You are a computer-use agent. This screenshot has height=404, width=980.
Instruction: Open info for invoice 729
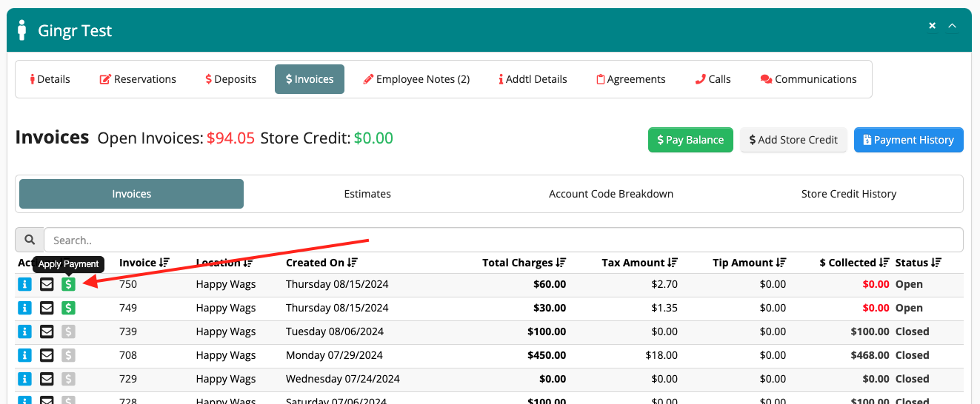point(24,379)
